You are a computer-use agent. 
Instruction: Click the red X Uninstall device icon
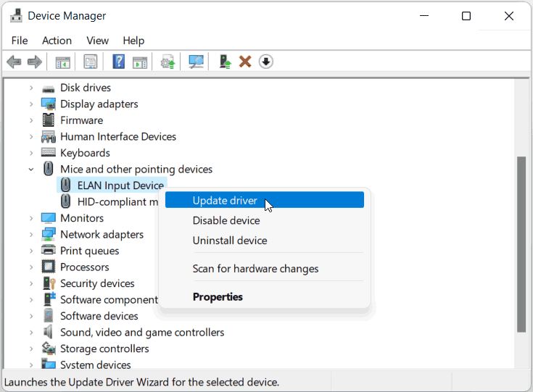(245, 62)
